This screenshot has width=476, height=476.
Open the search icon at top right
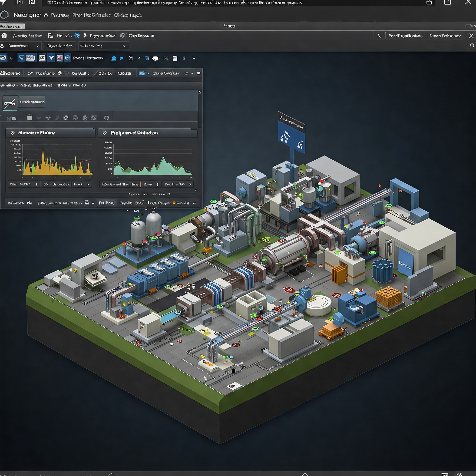pyautogui.click(x=472, y=46)
